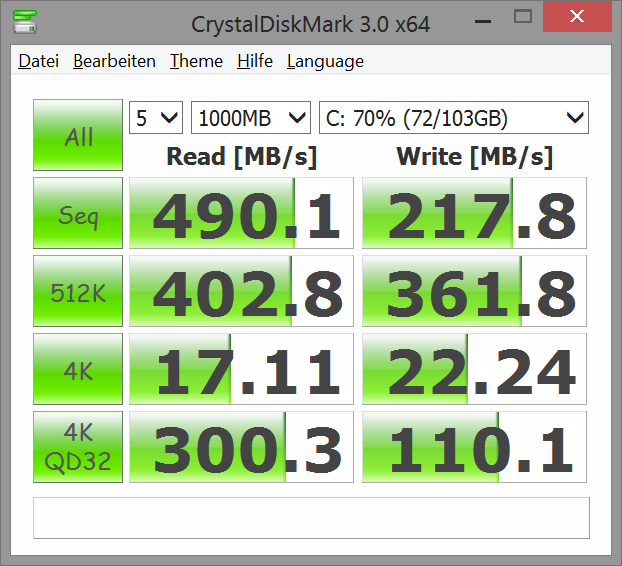Close the CrystalDiskMark window

pos(577,17)
